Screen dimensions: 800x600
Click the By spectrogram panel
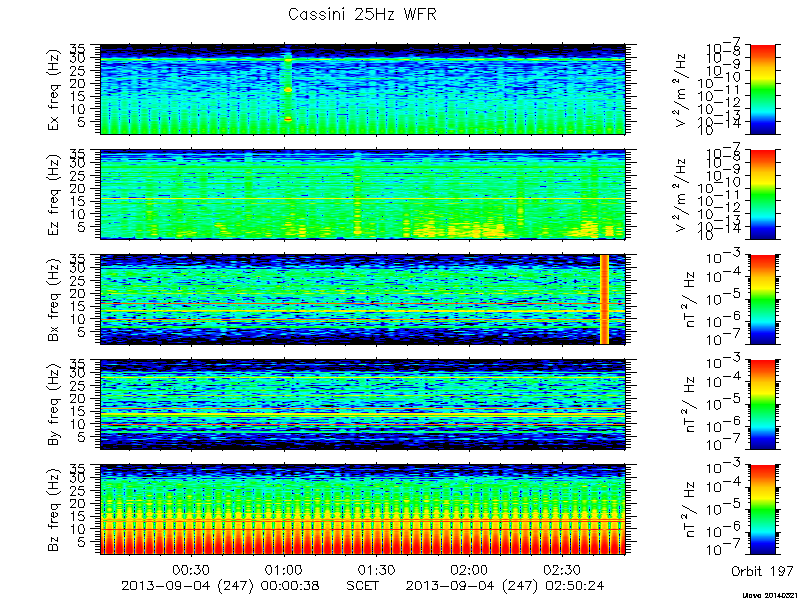362,405
